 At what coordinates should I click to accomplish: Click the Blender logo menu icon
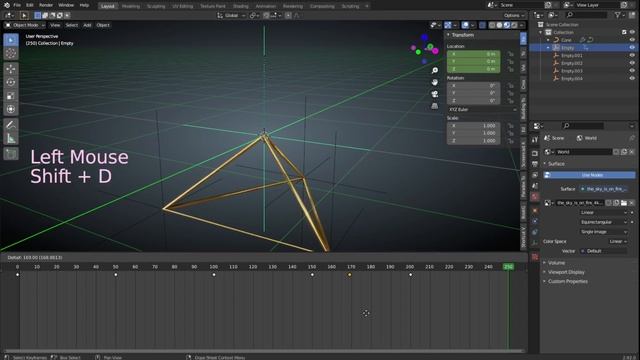click(x=7, y=5)
